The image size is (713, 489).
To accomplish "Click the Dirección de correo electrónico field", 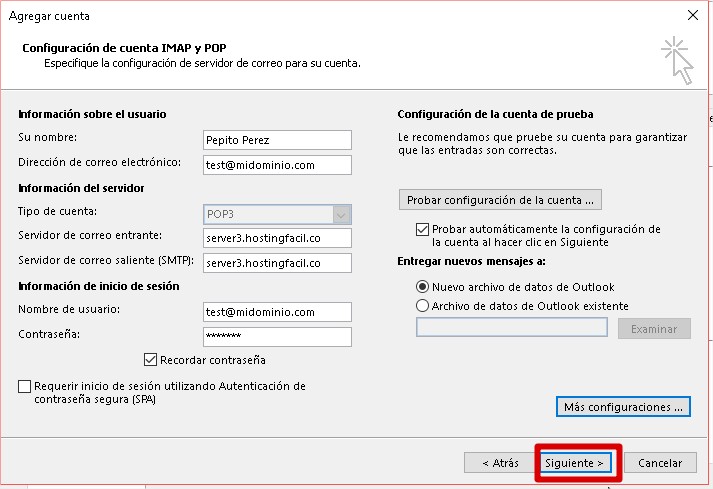I will click(276, 165).
